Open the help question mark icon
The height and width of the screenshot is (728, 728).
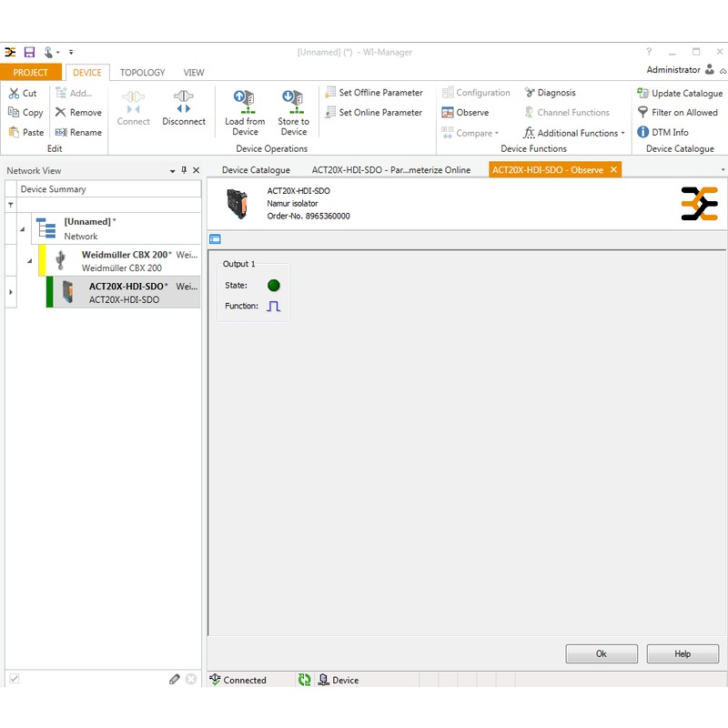649,52
